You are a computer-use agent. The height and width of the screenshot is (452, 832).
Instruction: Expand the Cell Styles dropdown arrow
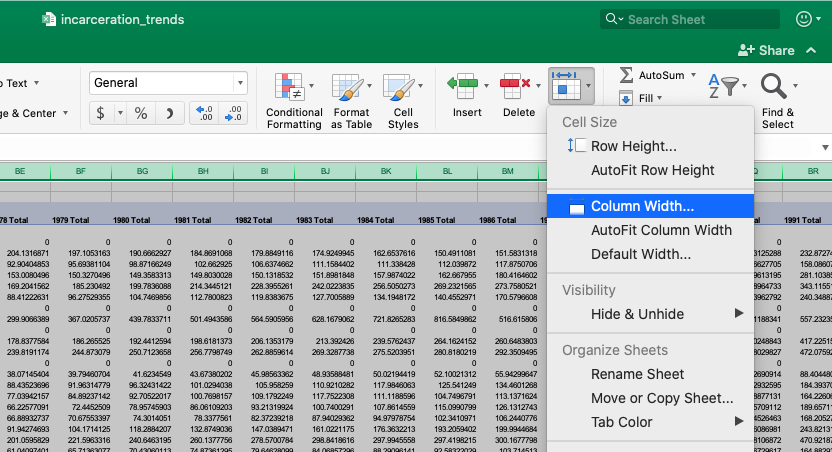420,85
